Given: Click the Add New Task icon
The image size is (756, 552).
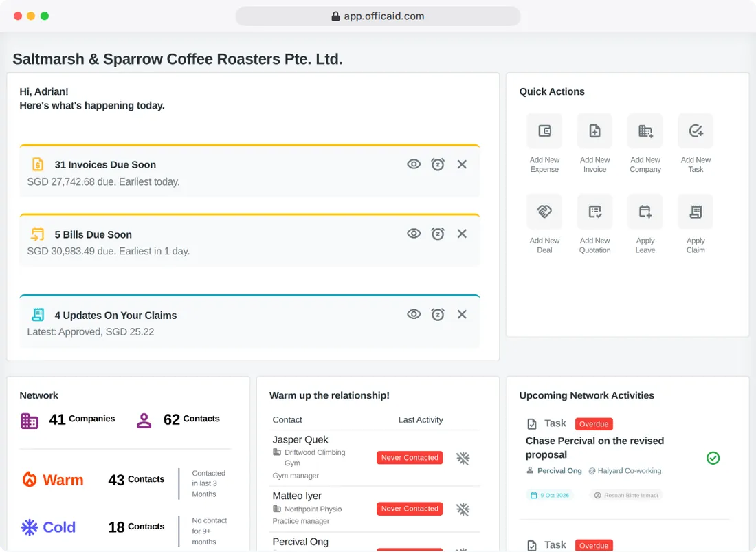Looking at the screenshot, I should coord(696,131).
